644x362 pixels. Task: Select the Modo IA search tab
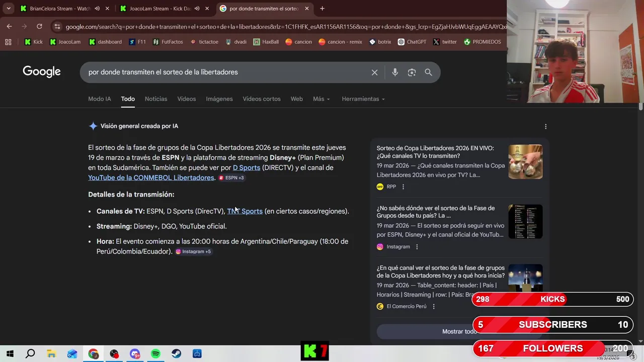[x=100, y=99]
